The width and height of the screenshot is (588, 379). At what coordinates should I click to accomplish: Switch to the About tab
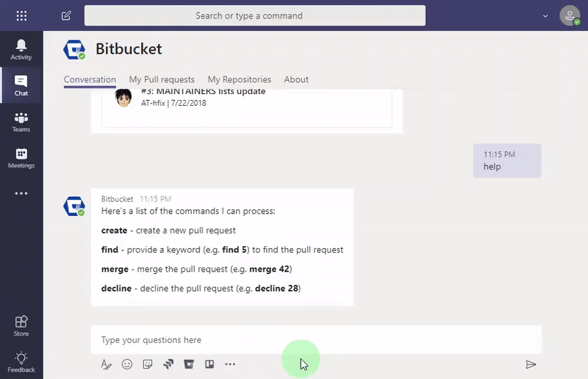tap(296, 79)
